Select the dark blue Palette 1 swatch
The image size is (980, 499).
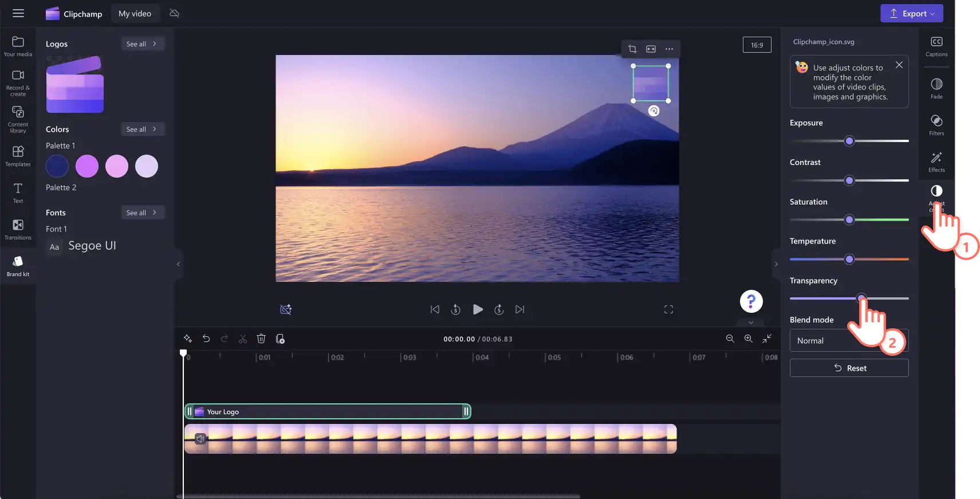pos(57,166)
